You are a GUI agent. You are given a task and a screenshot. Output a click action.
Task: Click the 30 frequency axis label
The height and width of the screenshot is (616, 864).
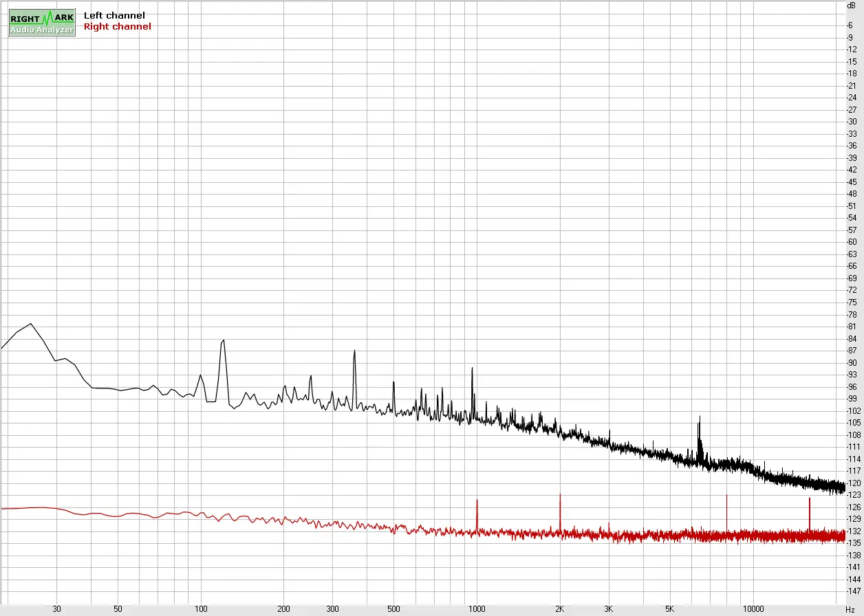point(57,609)
